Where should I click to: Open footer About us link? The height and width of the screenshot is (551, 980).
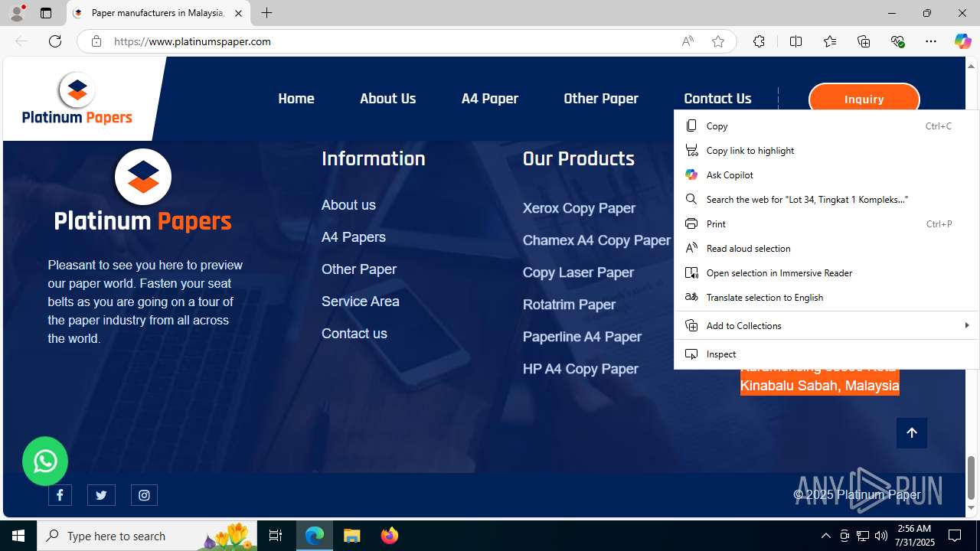point(348,205)
